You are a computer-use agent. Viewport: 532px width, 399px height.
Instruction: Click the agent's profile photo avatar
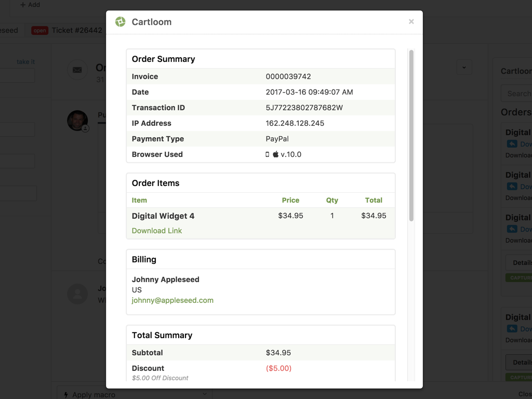click(x=77, y=121)
